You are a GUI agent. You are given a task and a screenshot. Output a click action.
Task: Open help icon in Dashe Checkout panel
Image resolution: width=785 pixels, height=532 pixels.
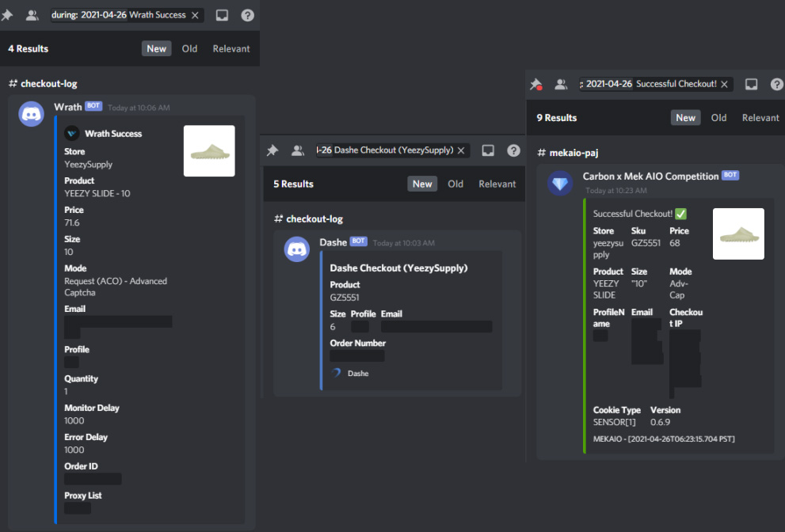(513, 150)
